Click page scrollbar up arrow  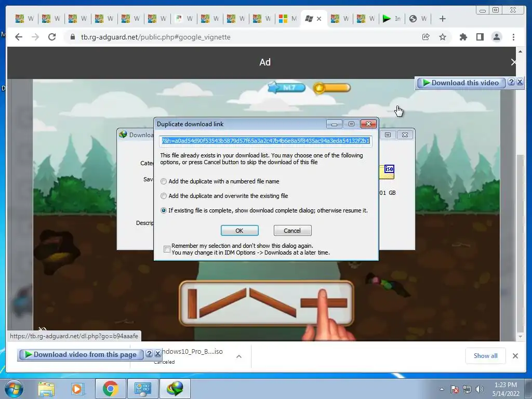521,51
